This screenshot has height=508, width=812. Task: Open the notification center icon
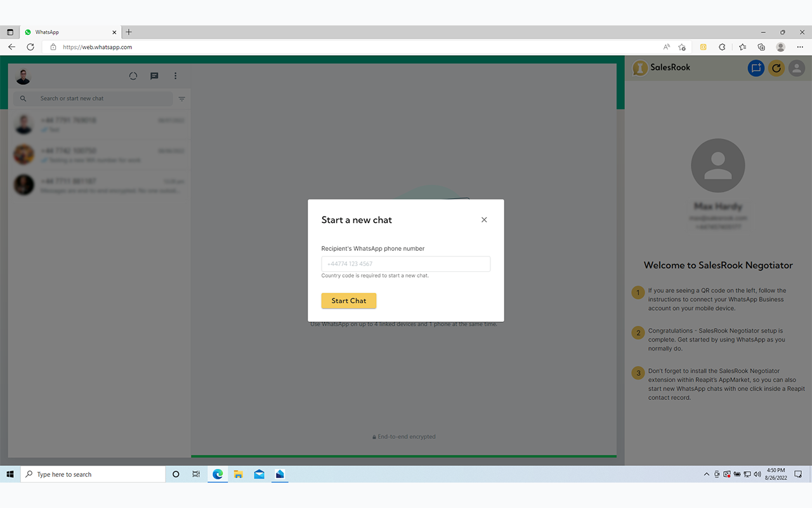pyautogui.click(x=798, y=474)
